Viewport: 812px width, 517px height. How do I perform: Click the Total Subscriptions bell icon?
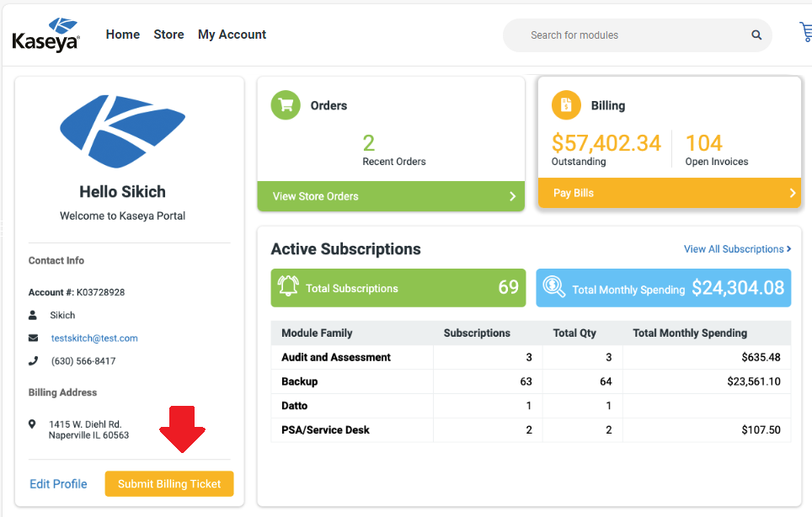tap(288, 288)
